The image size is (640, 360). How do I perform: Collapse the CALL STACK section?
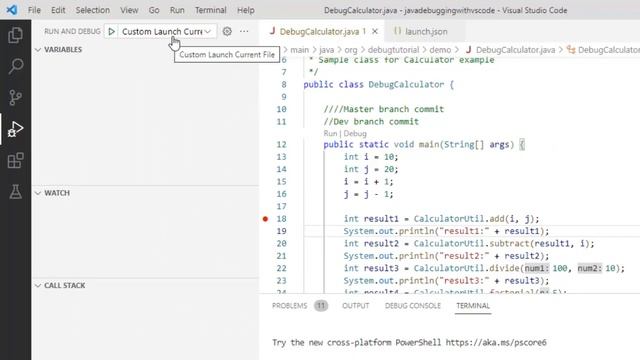click(60, 285)
